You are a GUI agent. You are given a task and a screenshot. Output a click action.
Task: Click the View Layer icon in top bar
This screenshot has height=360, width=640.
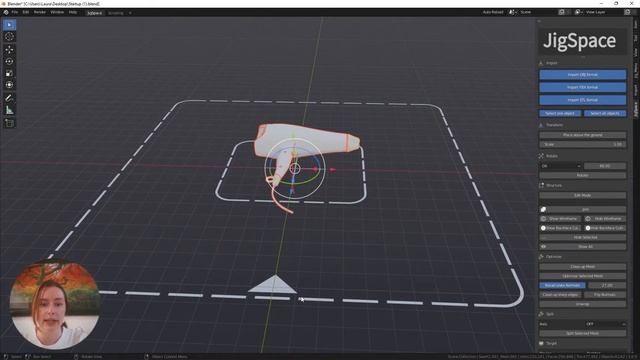[578, 12]
